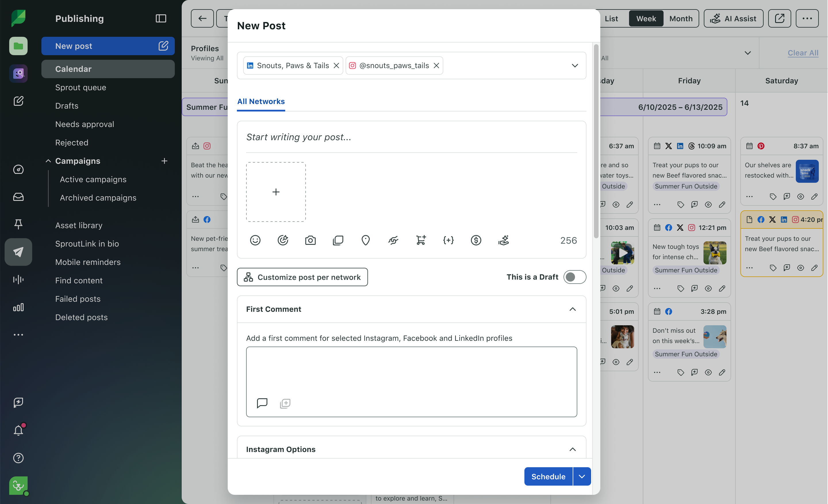This screenshot has width=828, height=504.
Task: Switch calendar to Month view
Action: coord(681,18)
